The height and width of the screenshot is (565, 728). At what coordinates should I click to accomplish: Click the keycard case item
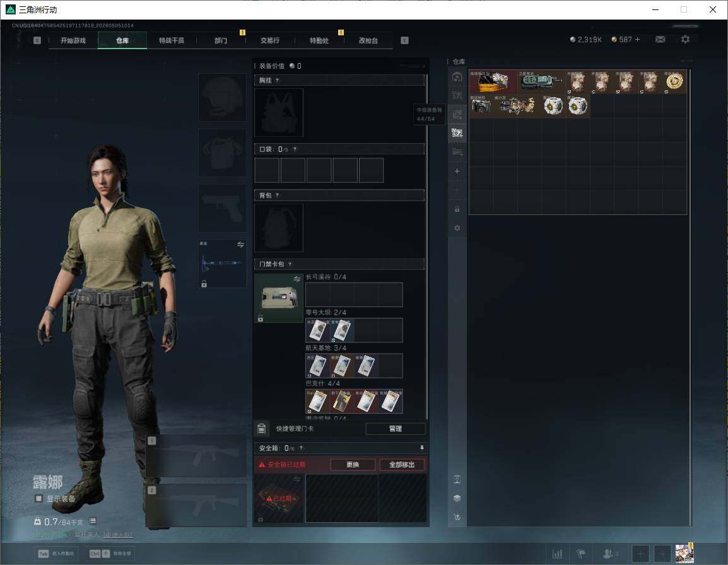pos(279,298)
